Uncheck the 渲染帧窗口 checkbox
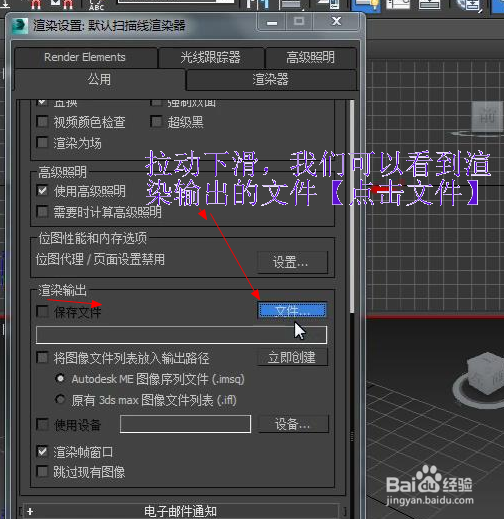The height and width of the screenshot is (519, 504). point(42,452)
